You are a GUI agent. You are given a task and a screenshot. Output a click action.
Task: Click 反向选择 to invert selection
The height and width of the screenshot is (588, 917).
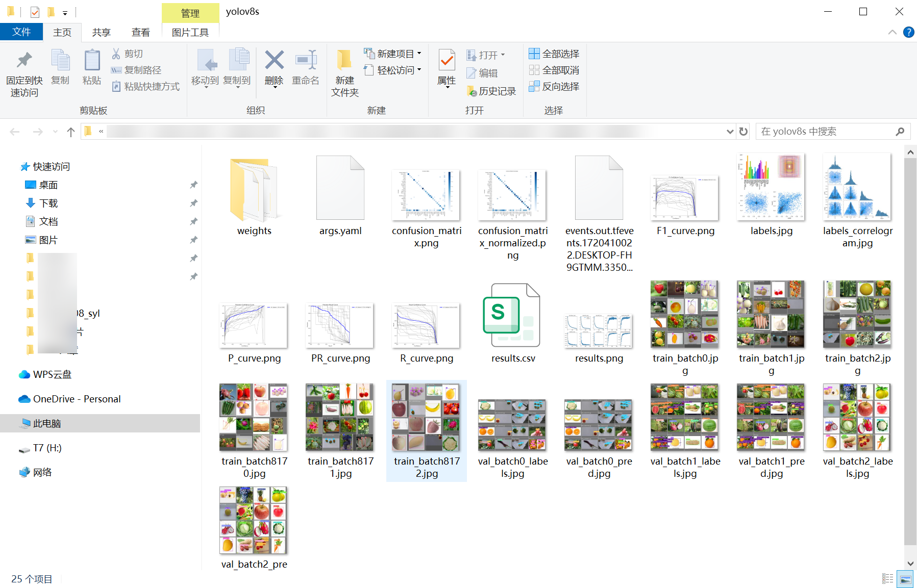pyautogui.click(x=555, y=87)
